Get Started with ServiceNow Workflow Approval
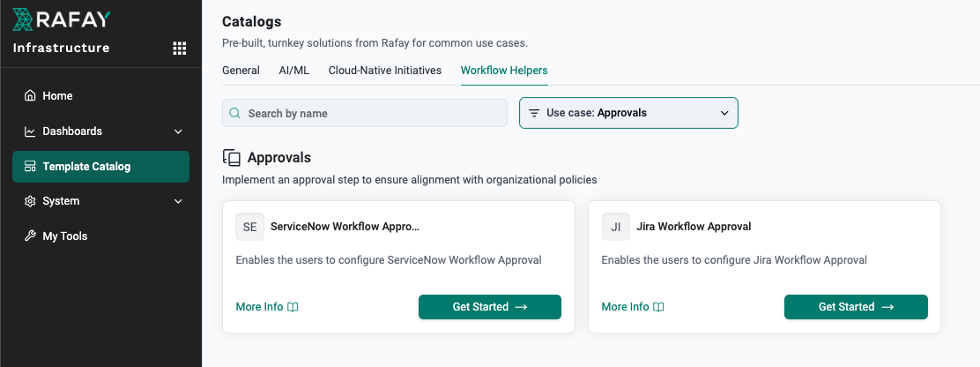The height and width of the screenshot is (367, 980). (x=490, y=307)
